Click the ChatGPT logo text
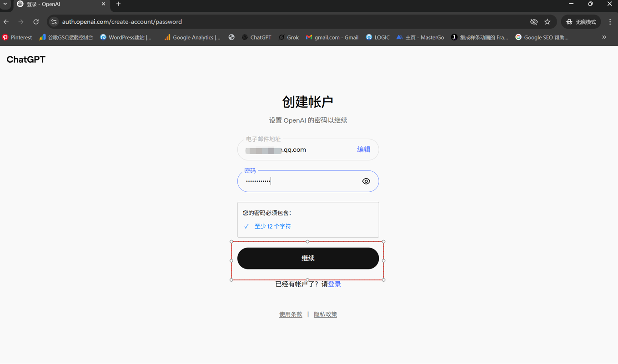The image size is (618, 364). (26, 60)
